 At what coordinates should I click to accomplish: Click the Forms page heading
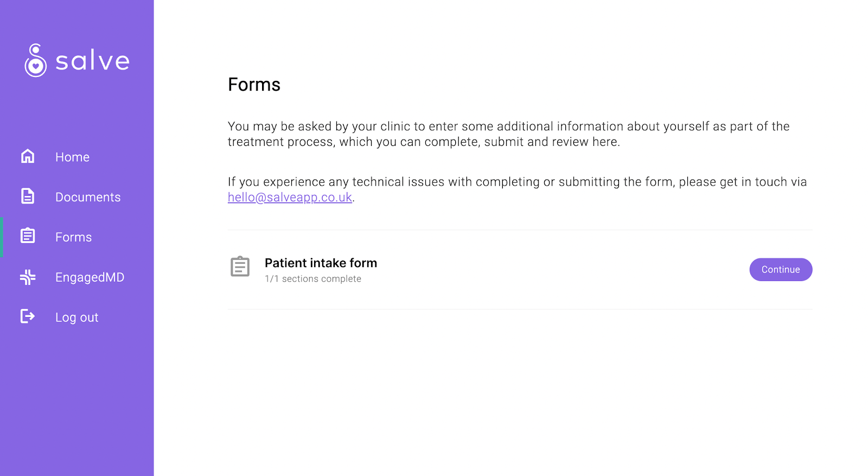click(254, 85)
